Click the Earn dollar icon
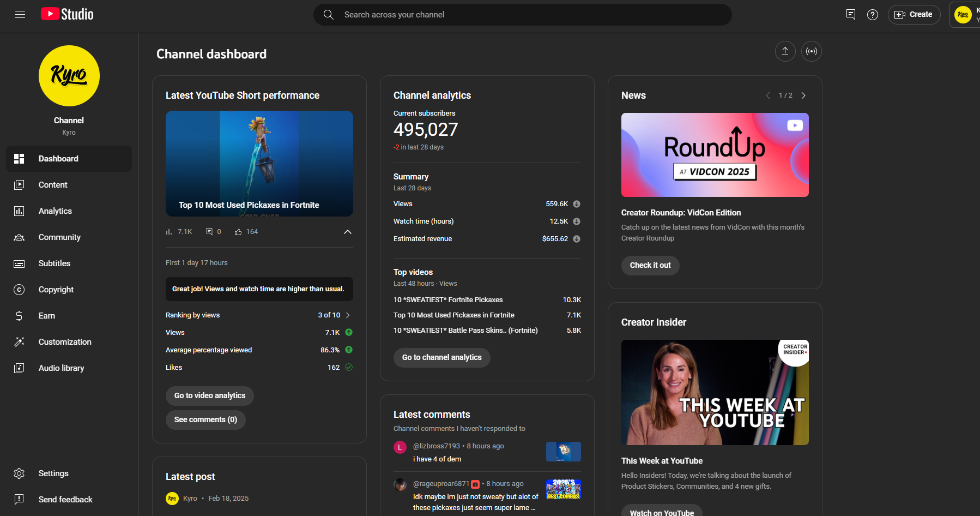The width and height of the screenshot is (980, 516). [x=19, y=316]
